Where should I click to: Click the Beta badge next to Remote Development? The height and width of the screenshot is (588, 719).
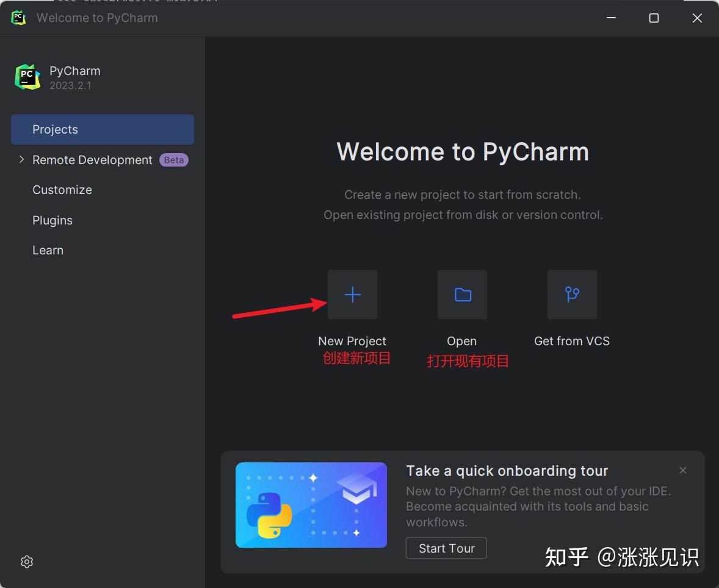[x=173, y=160]
